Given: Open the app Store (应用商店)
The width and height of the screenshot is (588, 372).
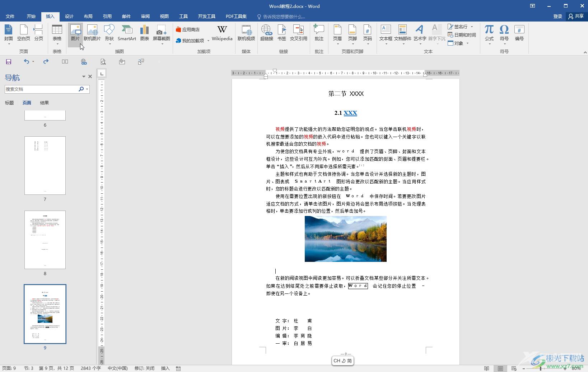Looking at the screenshot, I should (x=188, y=29).
